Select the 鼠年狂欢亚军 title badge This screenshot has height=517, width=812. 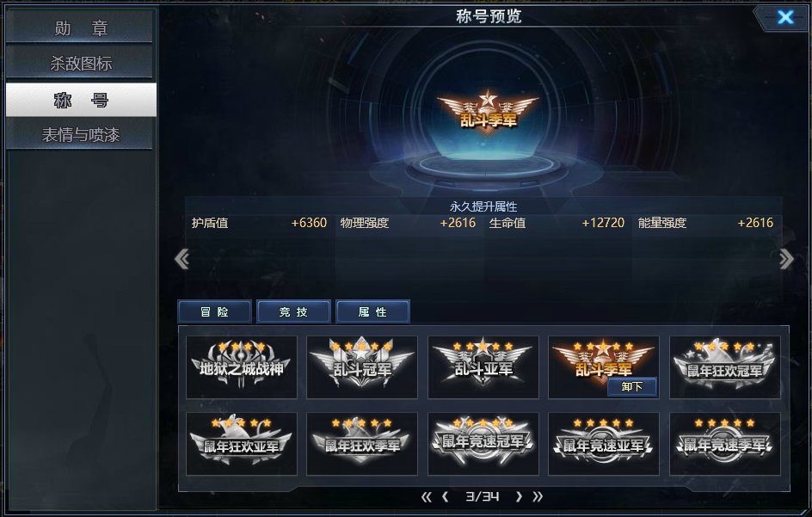click(x=242, y=444)
